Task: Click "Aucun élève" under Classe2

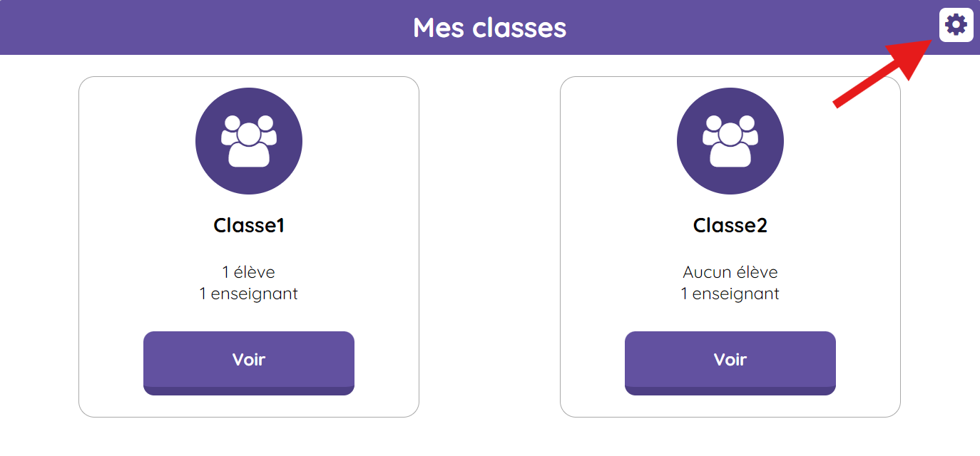Action: (x=730, y=272)
